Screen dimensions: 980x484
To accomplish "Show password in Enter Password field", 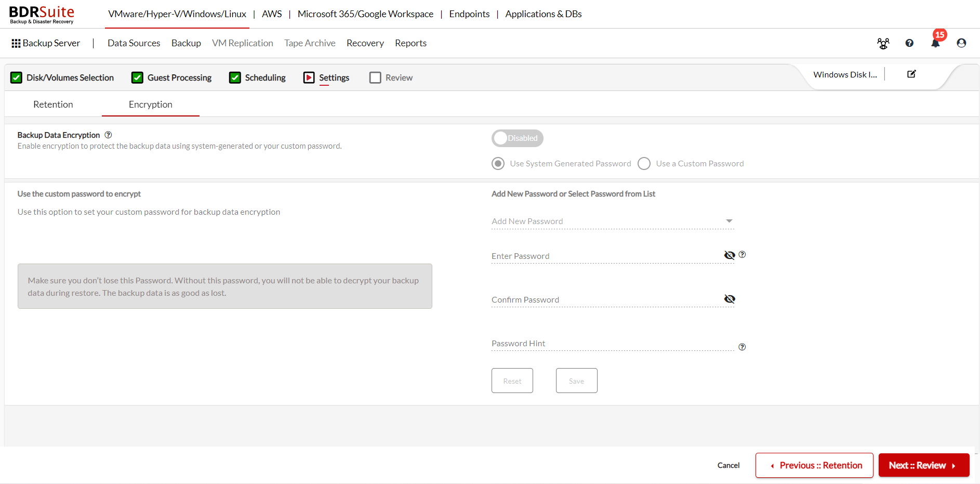I will [730, 255].
